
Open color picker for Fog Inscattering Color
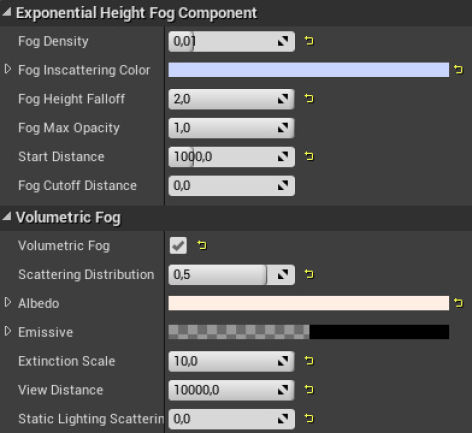308,70
